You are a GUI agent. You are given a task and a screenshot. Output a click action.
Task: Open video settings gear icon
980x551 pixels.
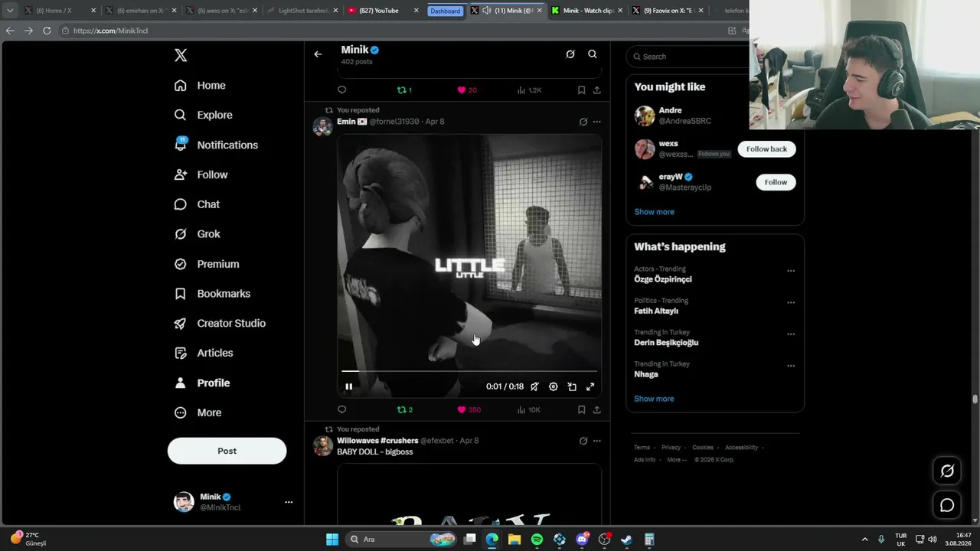pyautogui.click(x=554, y=386)
